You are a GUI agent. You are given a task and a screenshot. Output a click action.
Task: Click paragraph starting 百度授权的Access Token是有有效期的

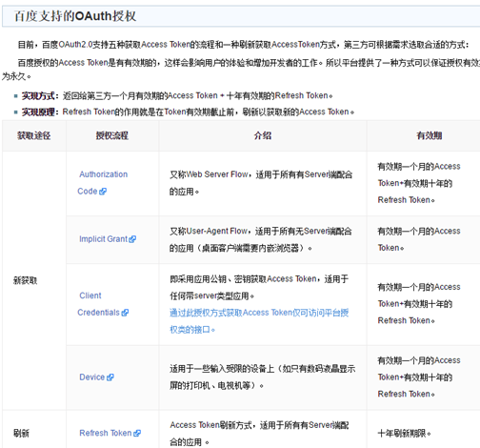(x=241, y=70)
